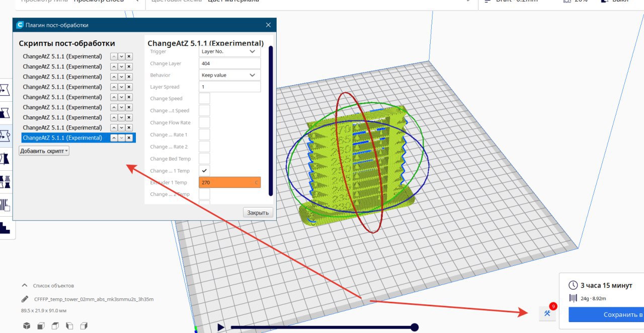Switch to the top view cube icon
The image size is (644, 333).
(55, 325)
